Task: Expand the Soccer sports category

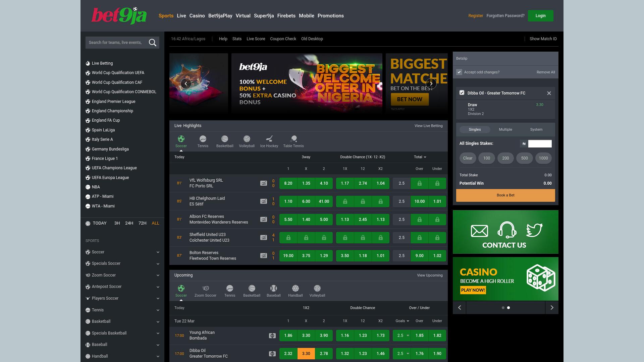Action: pos(122,252)
